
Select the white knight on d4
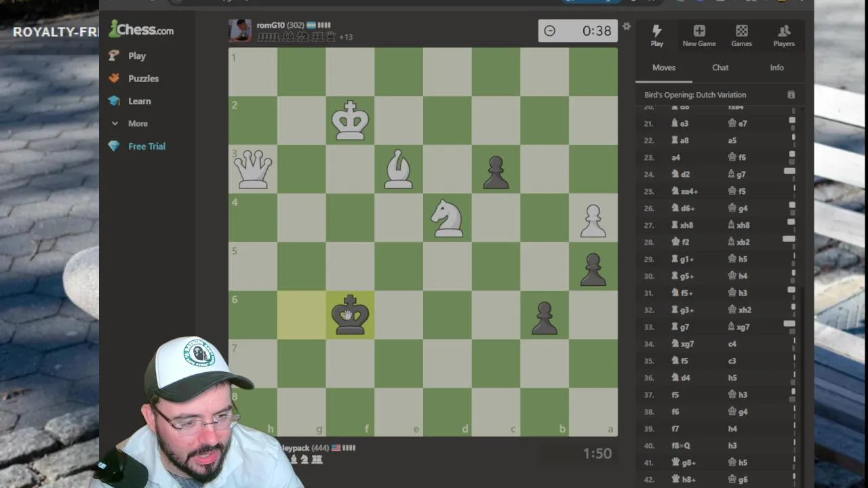pyautogui.click(x=448, y=218)
